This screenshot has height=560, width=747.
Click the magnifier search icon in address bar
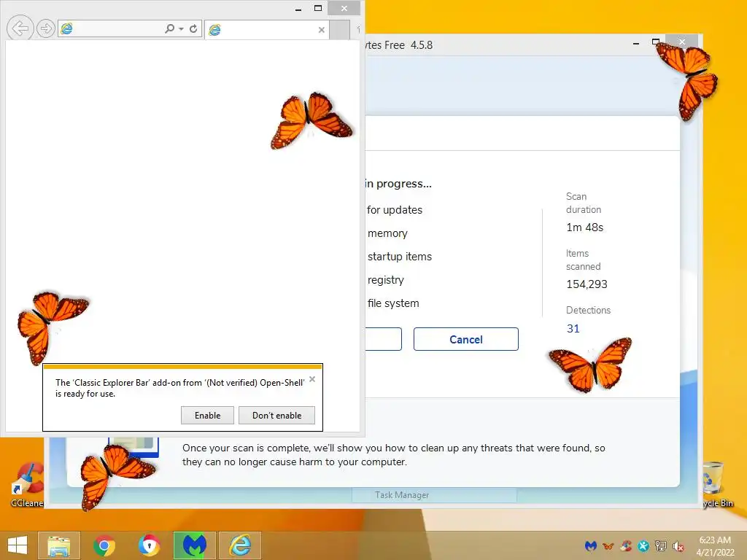tap(169, 28)
